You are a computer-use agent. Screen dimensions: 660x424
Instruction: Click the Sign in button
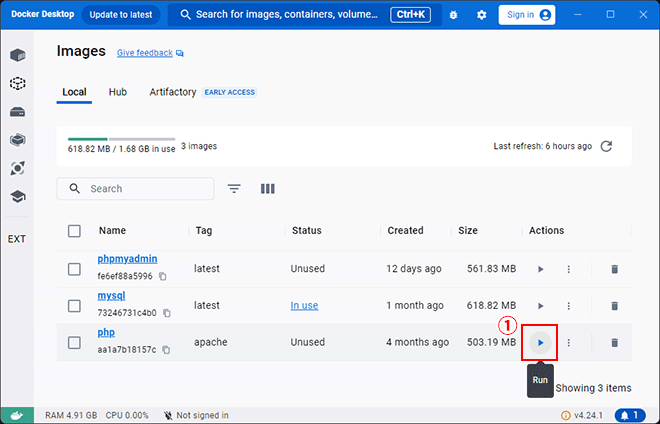pyautogui.click(x=527, y=15)
